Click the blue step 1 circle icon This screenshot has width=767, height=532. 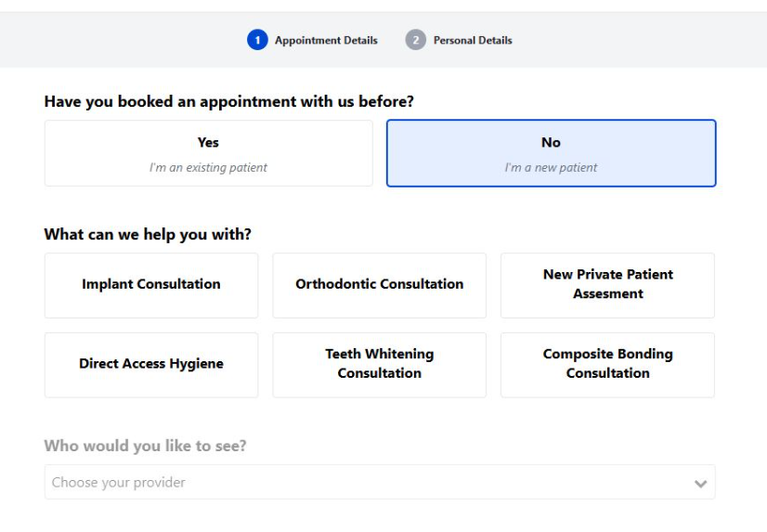point(256,40)
